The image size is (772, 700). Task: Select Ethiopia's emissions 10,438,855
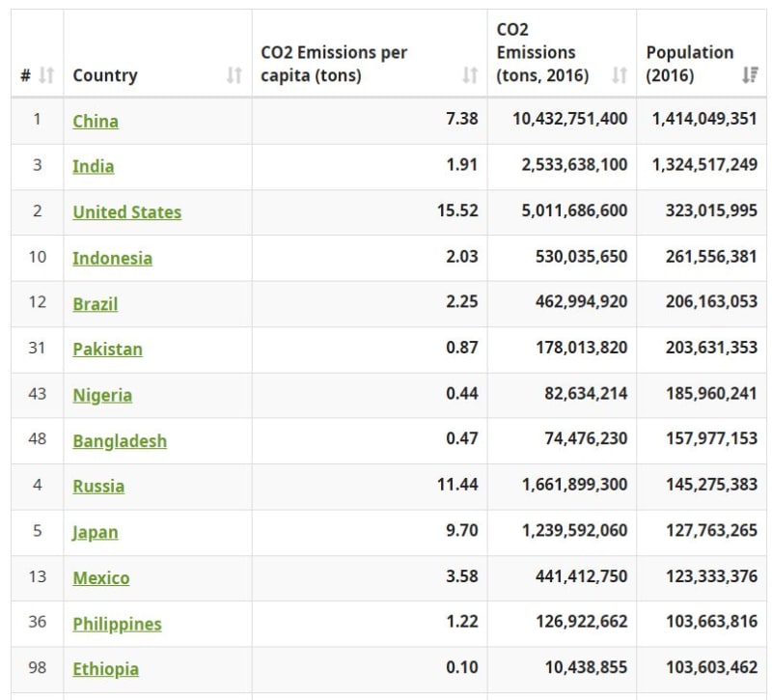[x=586, y=667]
